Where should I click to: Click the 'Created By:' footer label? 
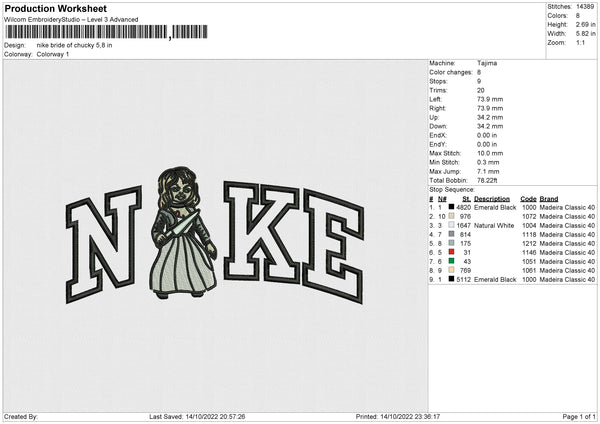click(x=21, y=416)
